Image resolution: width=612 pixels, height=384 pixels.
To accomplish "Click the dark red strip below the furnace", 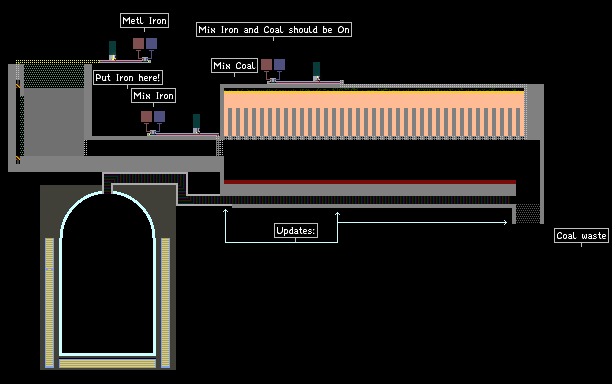I will pos(370,182).
